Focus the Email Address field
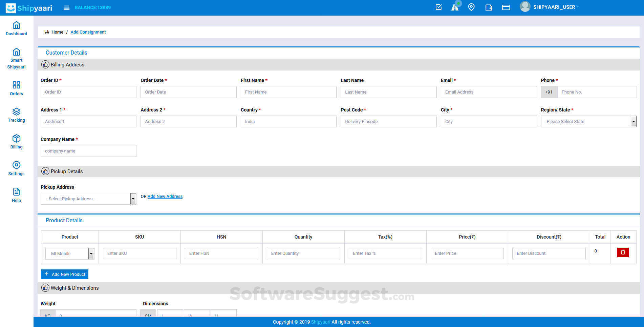This screenshot has height=327, width=644. (488, 92)
